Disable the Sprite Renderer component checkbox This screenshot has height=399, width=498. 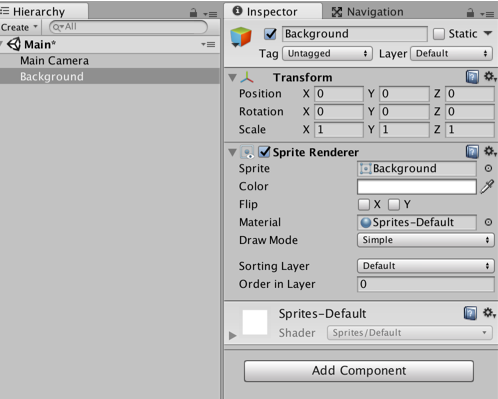pyautogui.click(x=264, y=152)
